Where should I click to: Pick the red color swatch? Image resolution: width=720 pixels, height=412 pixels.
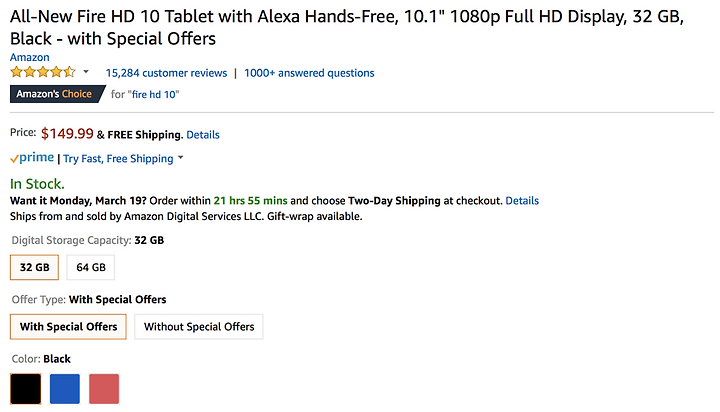[104, 389]
